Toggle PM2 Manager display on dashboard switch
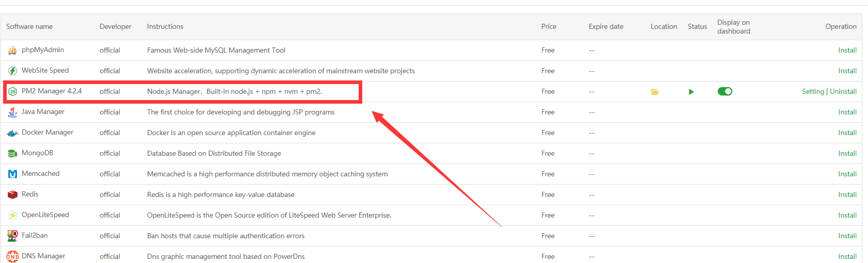Image resolution: width=868 pixels, height=263 pixels. pyautogui.click(x=725, y=91)
